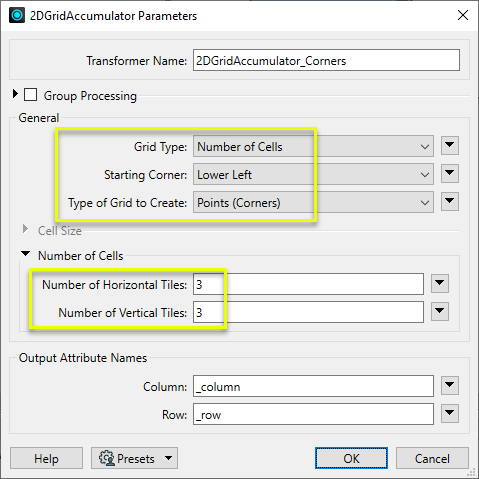This screenshot has width=479, height=479.
Task: Click the 2DGridAccumulator app icon in title bar
Action: coord(17,15)
